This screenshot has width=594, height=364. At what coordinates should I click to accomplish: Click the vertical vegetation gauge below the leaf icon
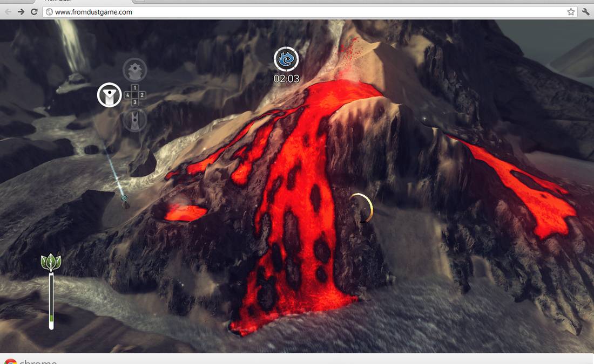coord(51,301)
